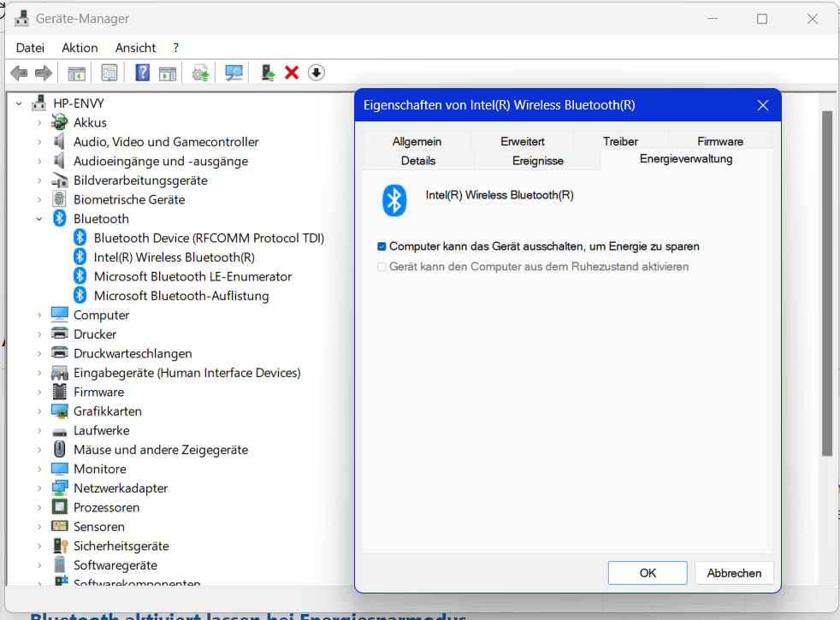Click the Device Manager vertical scrollbar
This screenshot has height=620, width=840.
tap(827, 284)
